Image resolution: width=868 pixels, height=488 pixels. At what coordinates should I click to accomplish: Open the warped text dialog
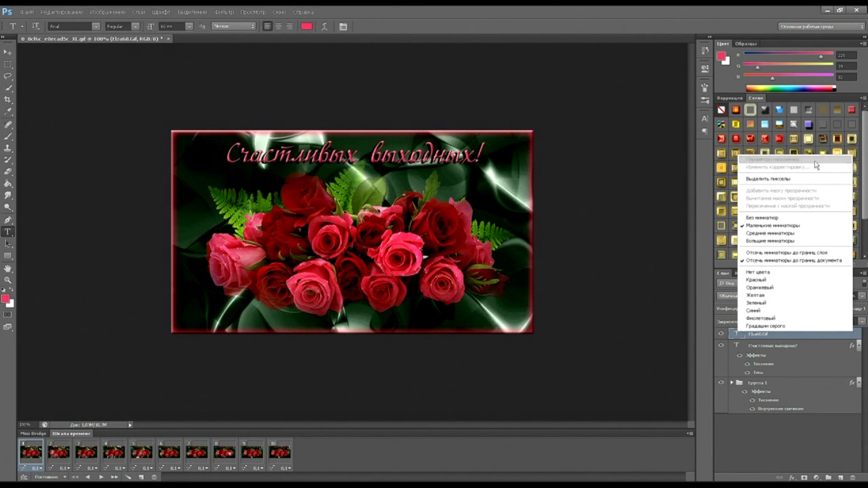[325, 26]
